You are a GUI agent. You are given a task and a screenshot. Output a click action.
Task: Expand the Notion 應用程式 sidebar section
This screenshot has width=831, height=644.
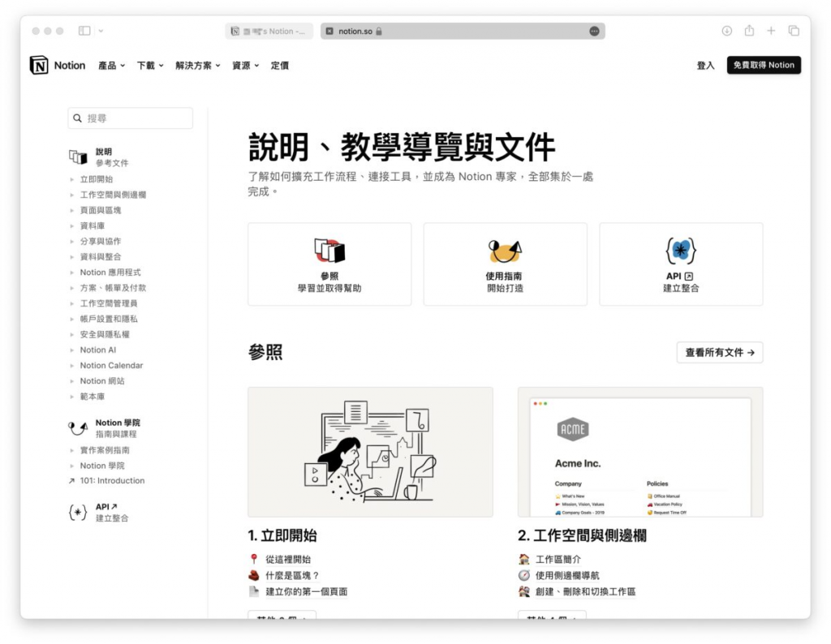pyautogui.click(x=72, y=273)
